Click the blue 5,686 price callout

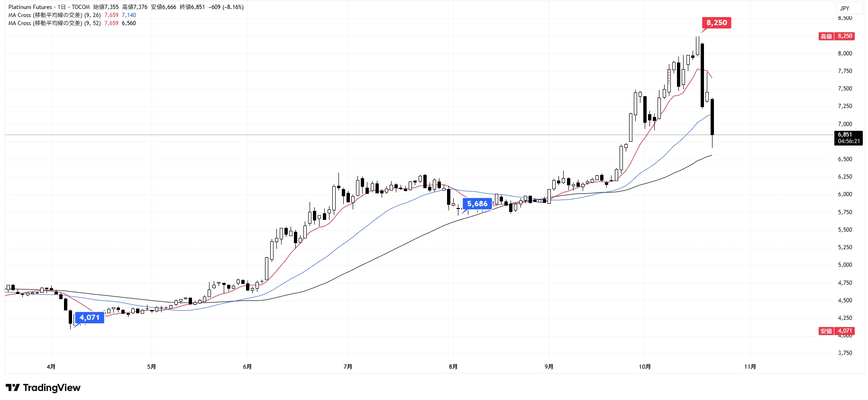pos(477,204)
